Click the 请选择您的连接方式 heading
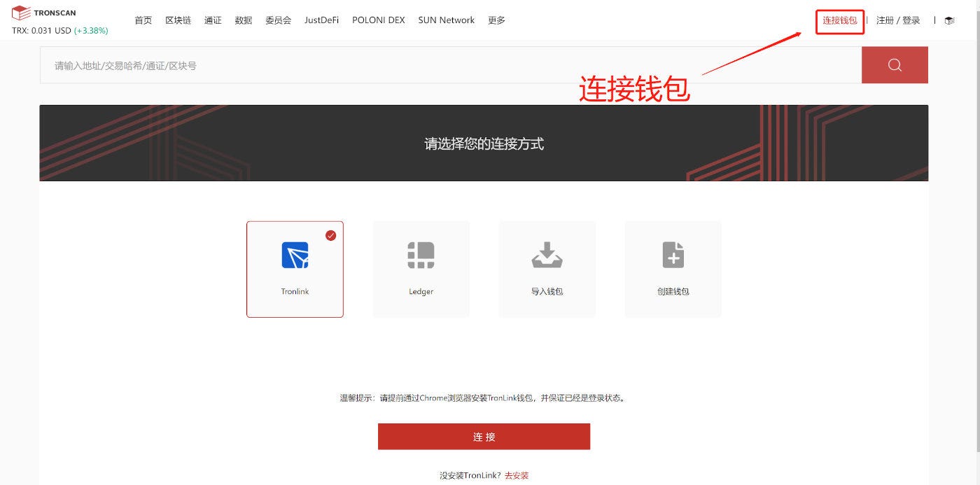The width and height of the screenshot is (980, 485). click(x=484, y=144)
